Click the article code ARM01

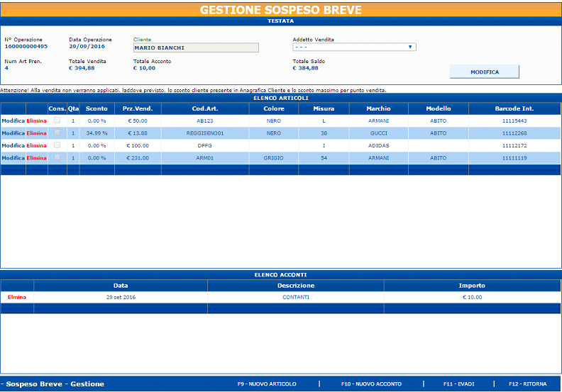(x=205, y=158)
